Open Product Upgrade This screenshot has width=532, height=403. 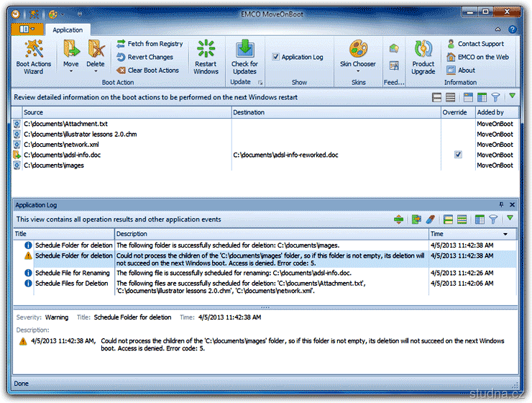pos(423,56)
